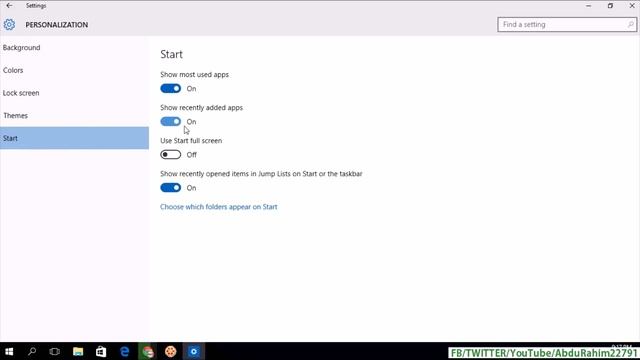Minimize the Settings window
640x360 pixels.
(589, 6)
